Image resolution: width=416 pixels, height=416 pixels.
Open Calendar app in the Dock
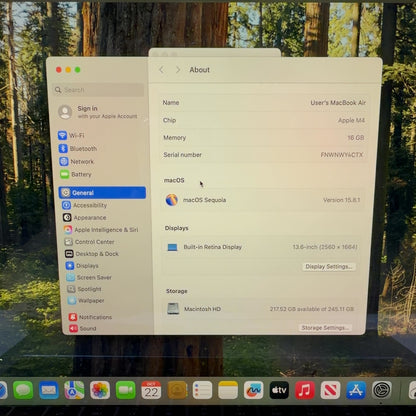pyautogui.click(x=151, y=390)
